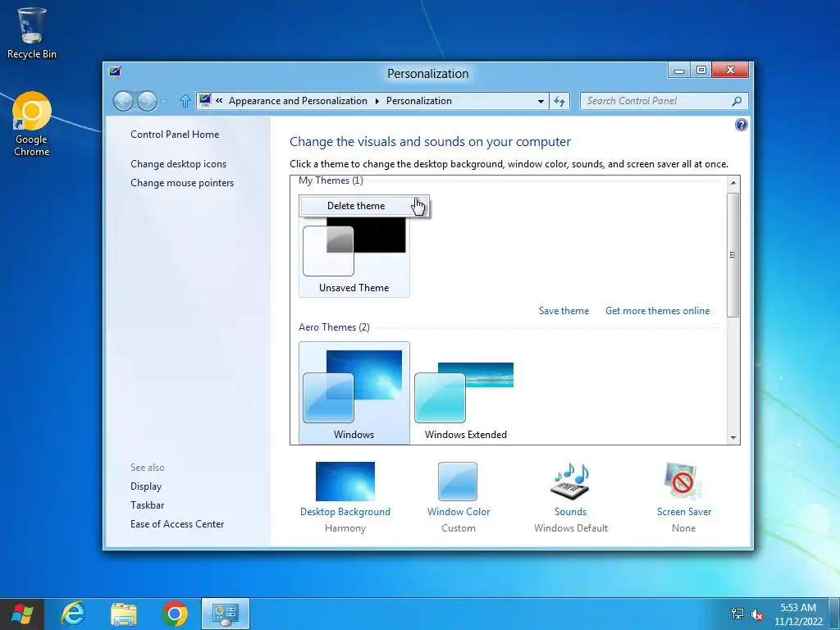Click the Personalization breadcrumb segment
This screenshot has height=630, width=840.
click(419, 101)
